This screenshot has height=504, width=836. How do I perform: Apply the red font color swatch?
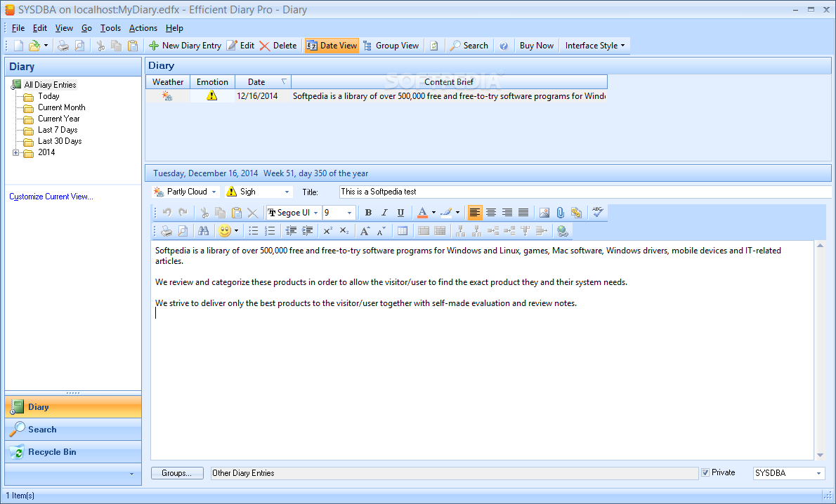coord(422,213)
